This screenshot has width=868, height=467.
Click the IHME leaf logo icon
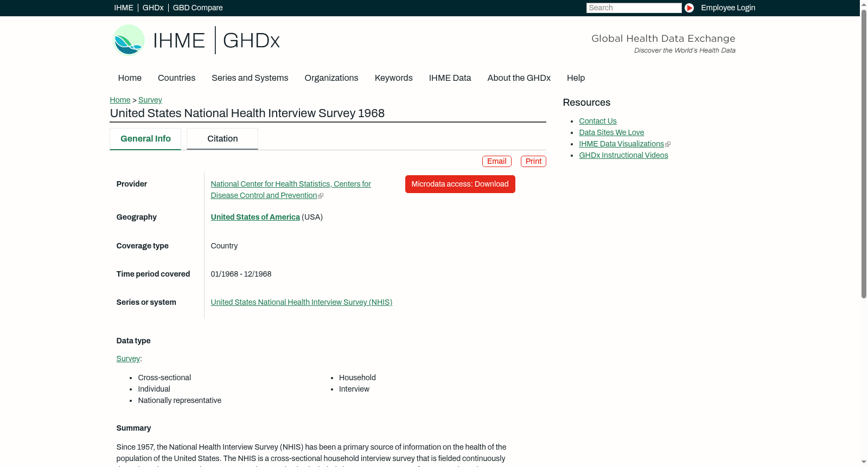[x=129, y=40]
